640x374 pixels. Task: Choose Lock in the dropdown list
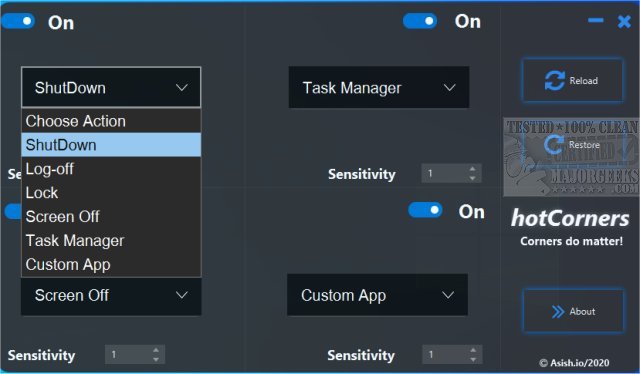(111, 193)
